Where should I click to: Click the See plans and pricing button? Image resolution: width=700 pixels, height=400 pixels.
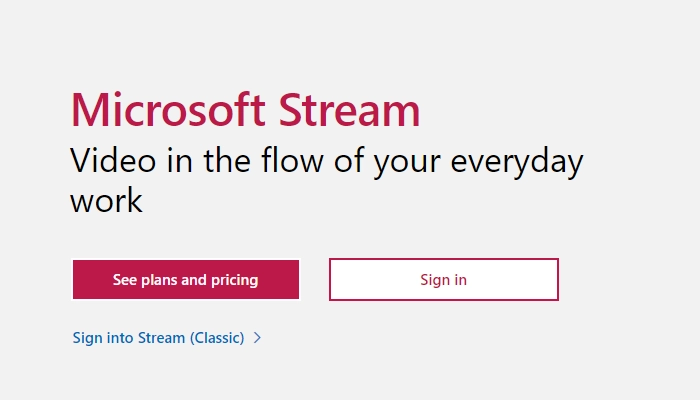(x=185, y=280)
